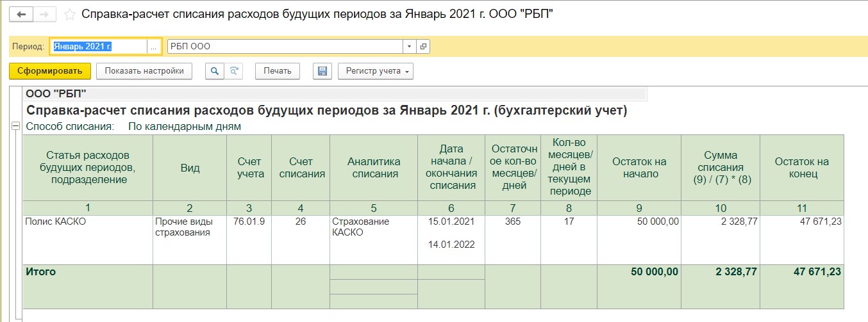Click the Печать button
The height and width of the screenshot is (322, 868).
pos(278,71)
